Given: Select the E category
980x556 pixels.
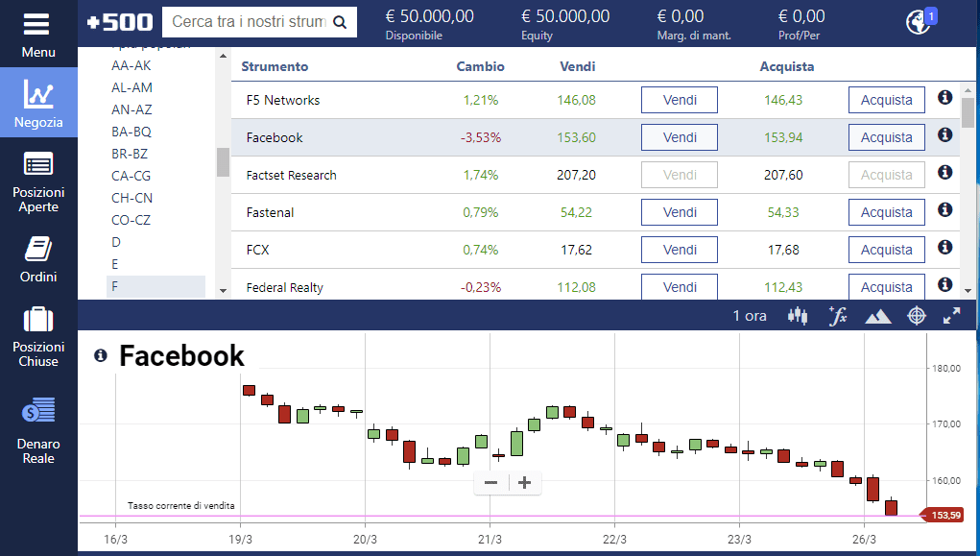Looking at the screenshot, I should tap(115, 264).
